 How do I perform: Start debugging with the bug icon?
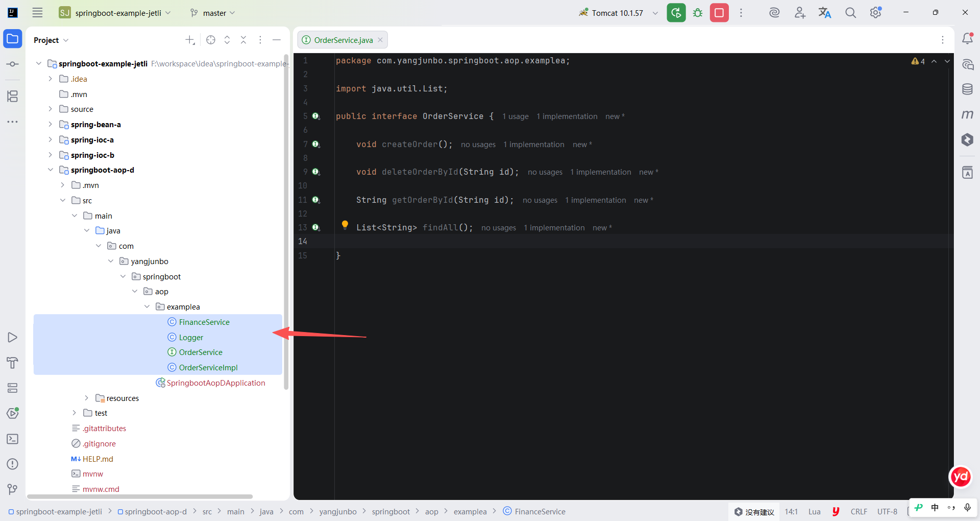698,13
